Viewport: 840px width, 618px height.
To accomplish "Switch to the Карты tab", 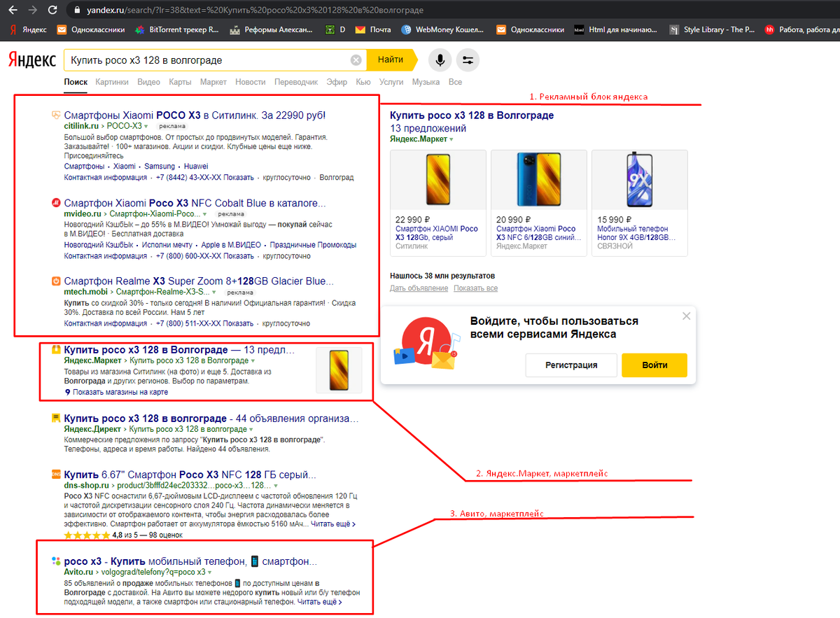I will tap(180, 82).
